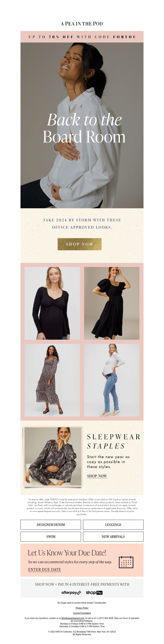Select the maternity jeans and white top photo
The width and height of the screenshot is (164, 644).
(112, 380)
